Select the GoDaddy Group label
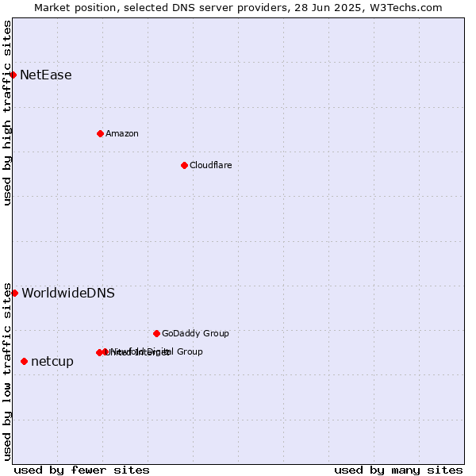Viewport: 476px width, 476px height. 195,333
